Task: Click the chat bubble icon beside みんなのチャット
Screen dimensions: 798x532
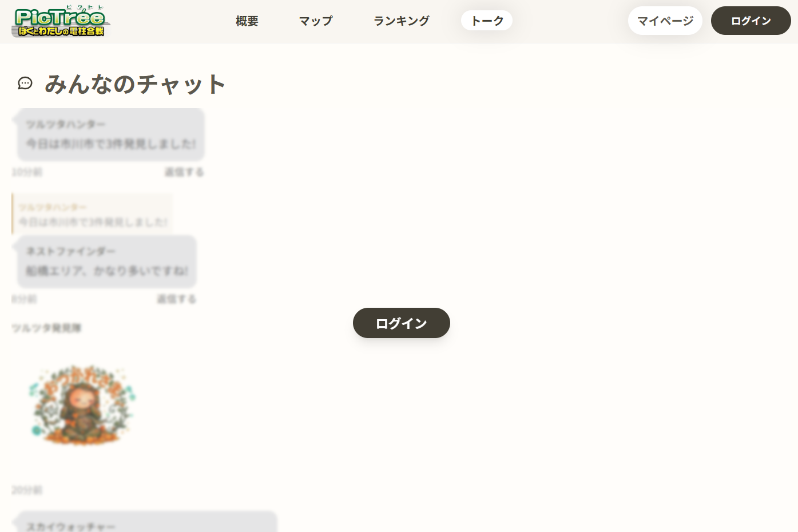Action: click(x=25, y=84)
